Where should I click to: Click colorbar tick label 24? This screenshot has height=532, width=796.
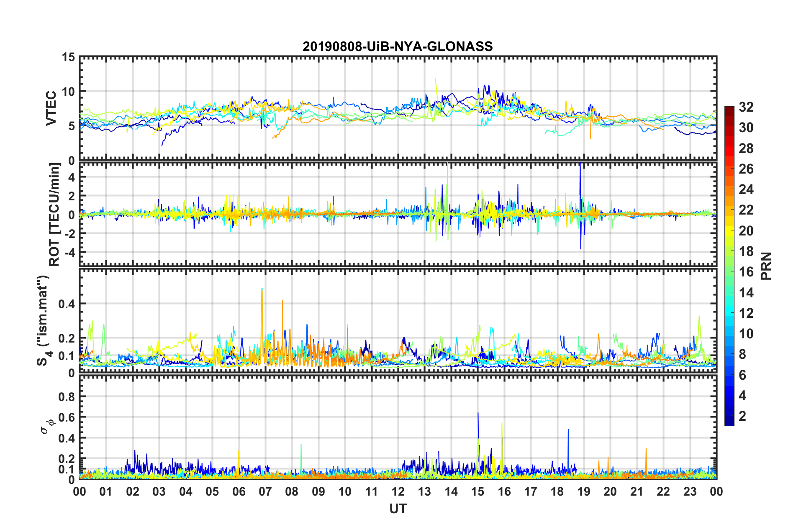[x=746, y=189]
